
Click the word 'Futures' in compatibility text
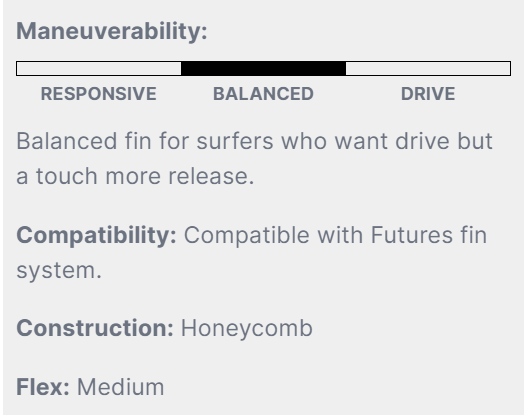[412, 235]
